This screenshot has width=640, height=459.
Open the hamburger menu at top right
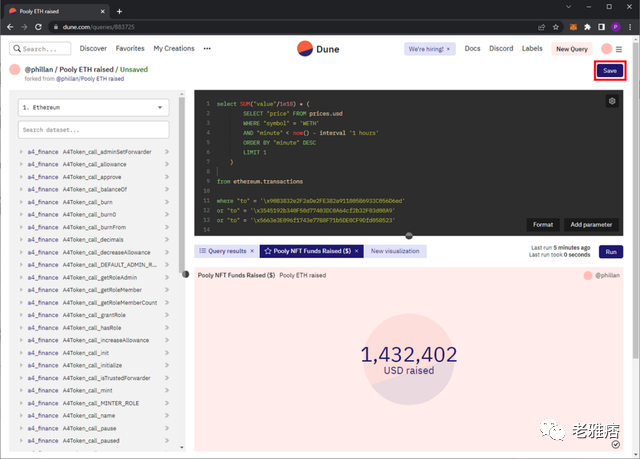tap(619, 49)
